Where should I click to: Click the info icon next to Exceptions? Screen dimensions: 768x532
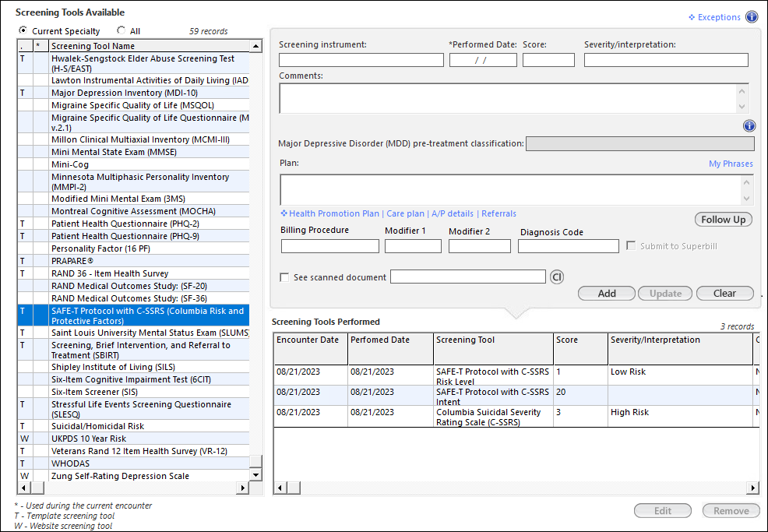coord(751,17)
